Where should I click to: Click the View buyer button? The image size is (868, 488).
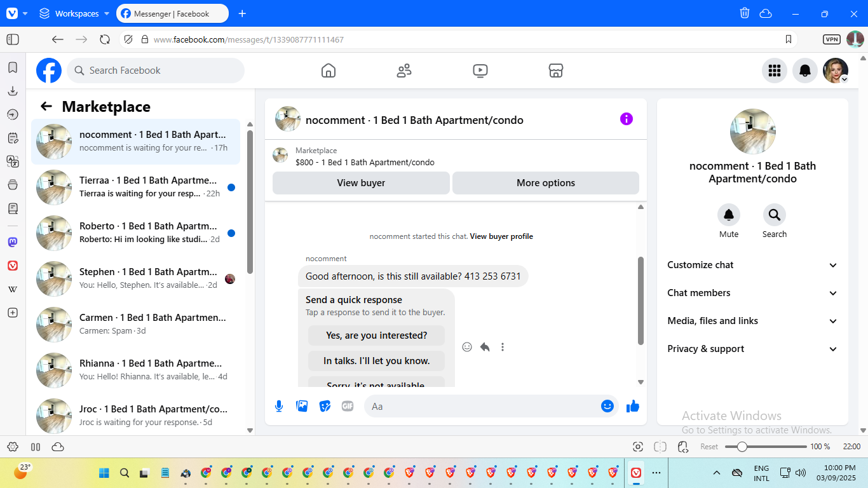point(361,183)
